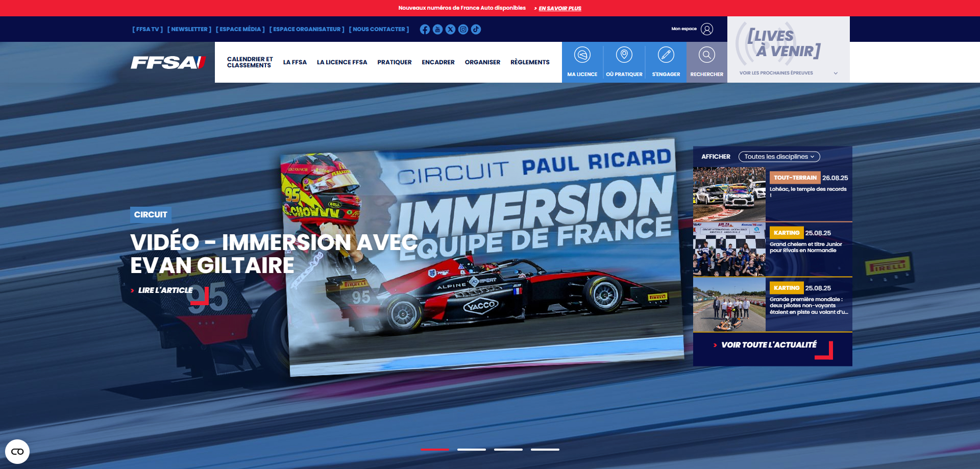Open the YouTube social icon
The height and width of the screenshot is (469, 980).
click(x=437, y=29)
